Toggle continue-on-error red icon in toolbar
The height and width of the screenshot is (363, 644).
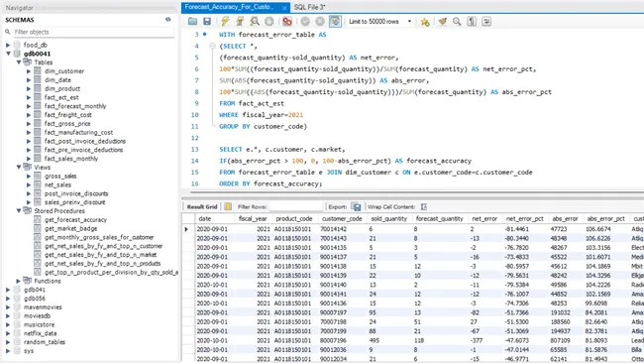[287, 22]
